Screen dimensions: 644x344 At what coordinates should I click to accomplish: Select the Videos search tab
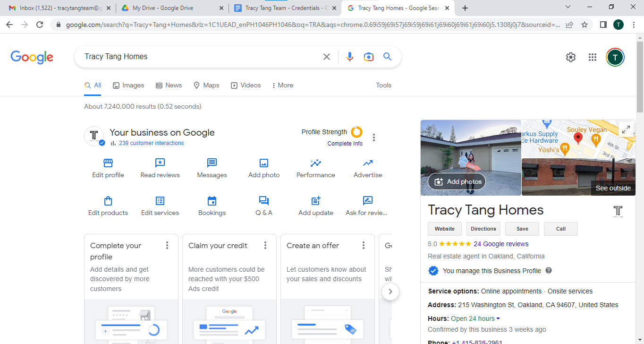click(x=246, y=86)
